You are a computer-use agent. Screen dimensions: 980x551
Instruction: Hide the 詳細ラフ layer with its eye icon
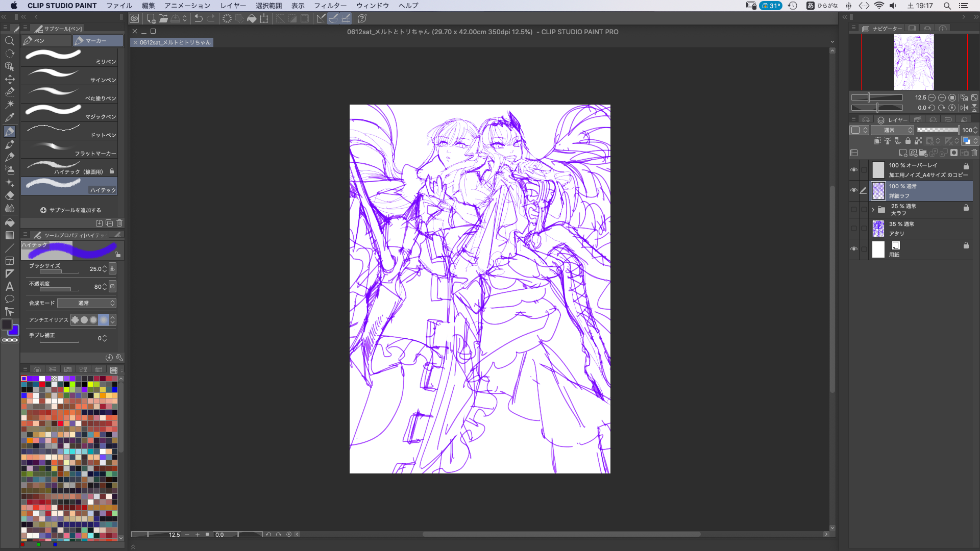tap(854, 190)
